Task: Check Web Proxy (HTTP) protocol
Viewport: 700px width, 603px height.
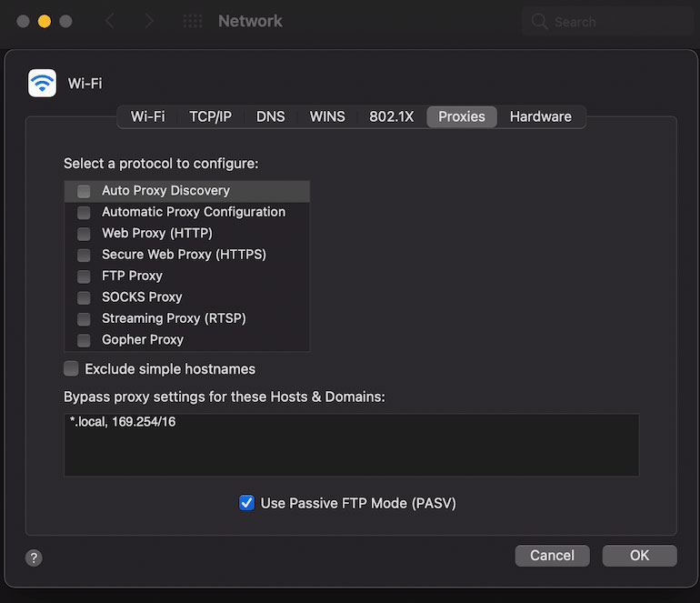Action: tap(84, 234)
